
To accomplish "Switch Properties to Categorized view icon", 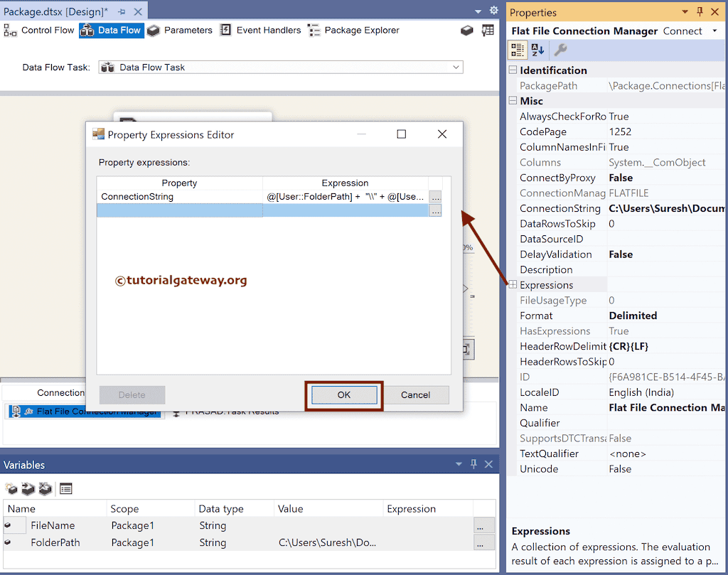I will pos(518,50).
